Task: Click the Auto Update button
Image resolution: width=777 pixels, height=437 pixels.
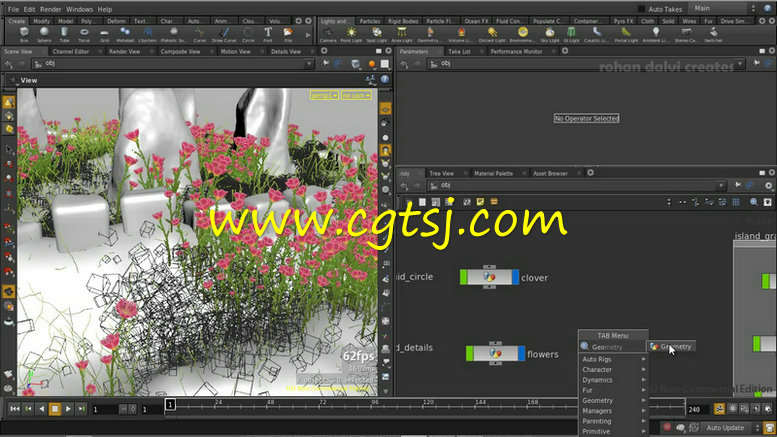Action: pyautogui.click(x=725, y=428)
